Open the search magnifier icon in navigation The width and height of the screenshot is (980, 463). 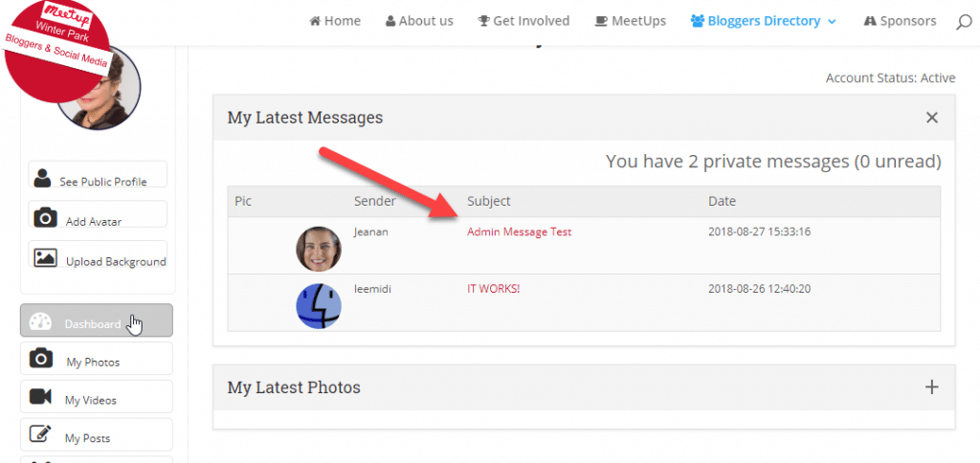[x=964, y=23]
